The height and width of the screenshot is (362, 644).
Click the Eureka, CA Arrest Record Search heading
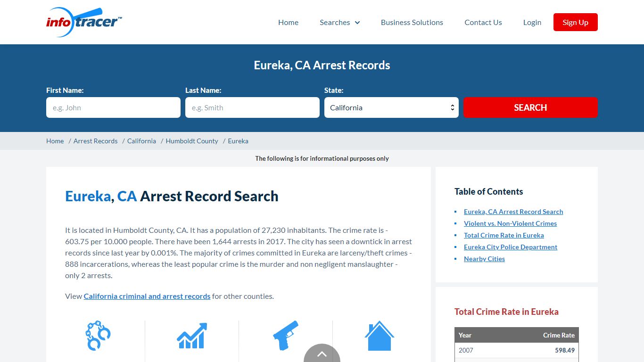(x=172, y=196)
